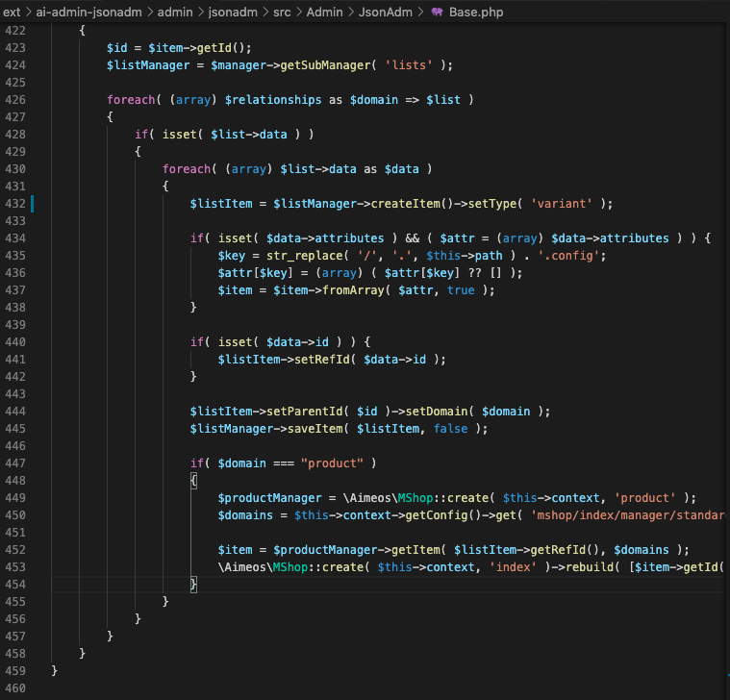Click line number 447 in gutter

[15, 463]
